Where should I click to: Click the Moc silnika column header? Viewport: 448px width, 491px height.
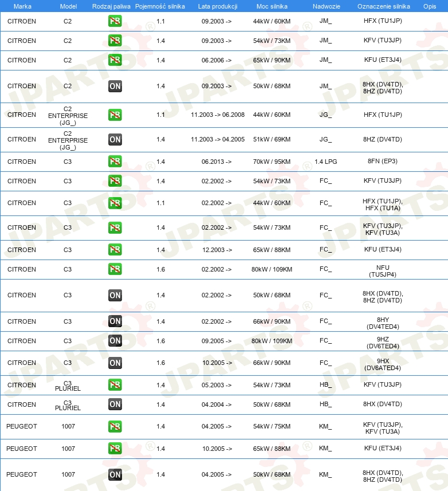tap(272, 6)
